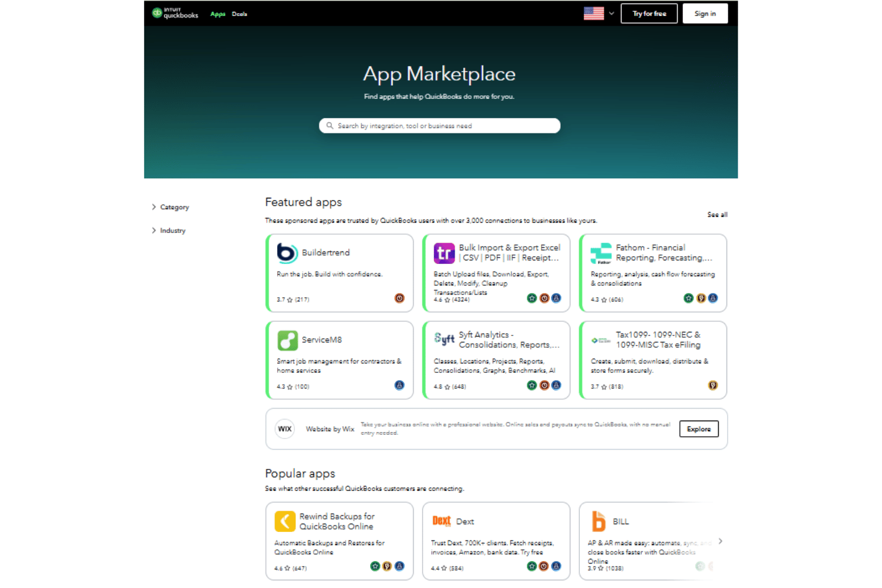Open the Bulk Import & Export 'tr' logo
Screen dimensions: 882x588
coord(444,253)
